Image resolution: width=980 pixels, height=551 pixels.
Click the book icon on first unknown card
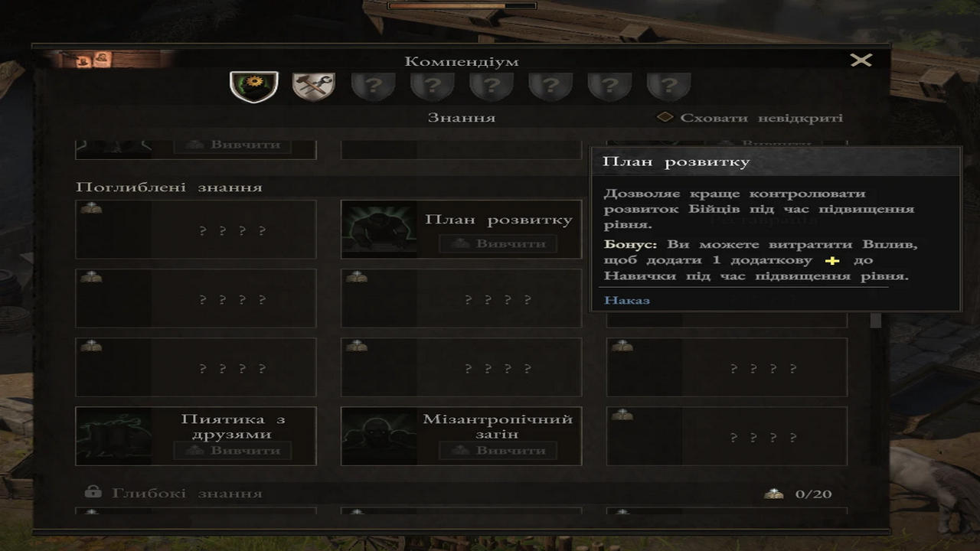[x=90, y=208]
